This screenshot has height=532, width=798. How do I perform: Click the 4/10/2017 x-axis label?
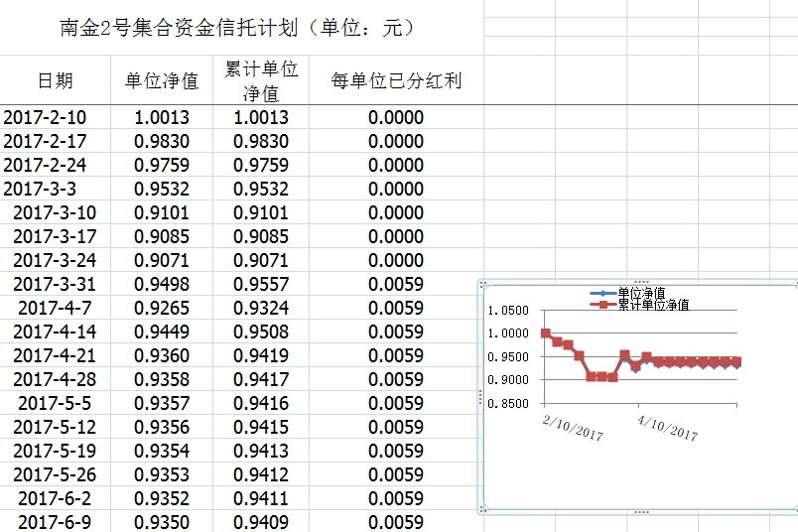click(667, 428)
